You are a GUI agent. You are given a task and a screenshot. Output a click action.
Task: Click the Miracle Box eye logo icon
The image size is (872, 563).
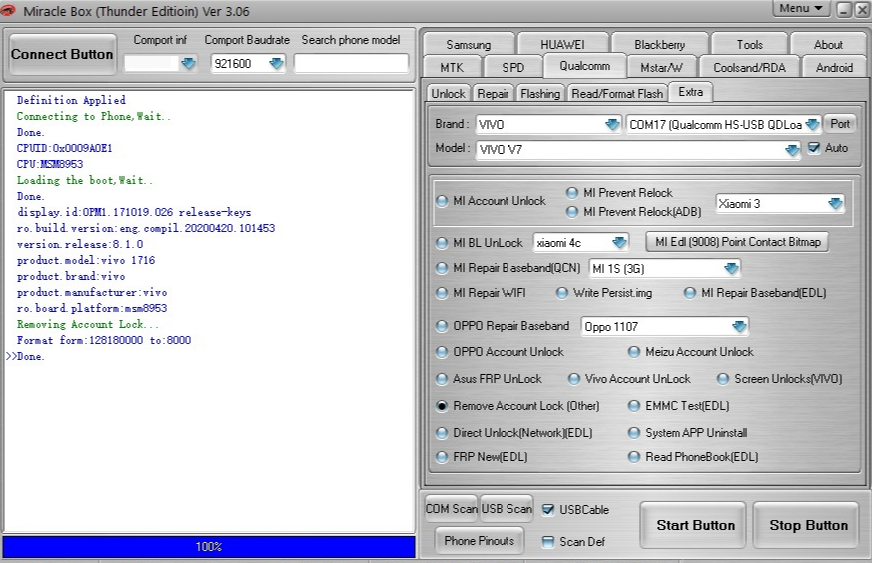(x=11, y=11)
